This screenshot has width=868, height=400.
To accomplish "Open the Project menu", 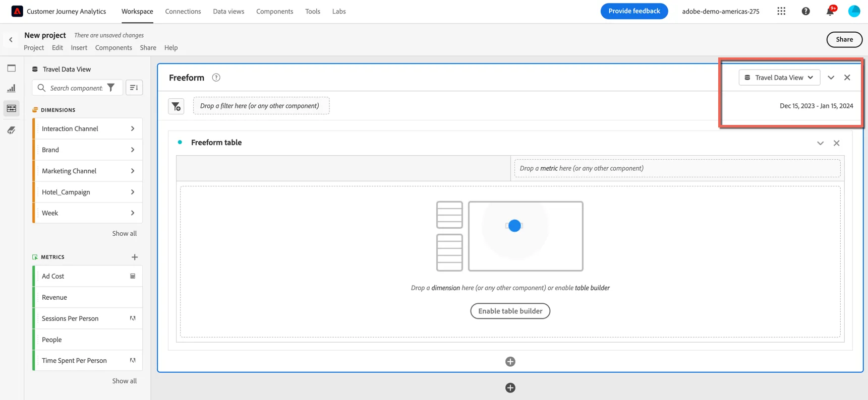I will tap(34, 48).
